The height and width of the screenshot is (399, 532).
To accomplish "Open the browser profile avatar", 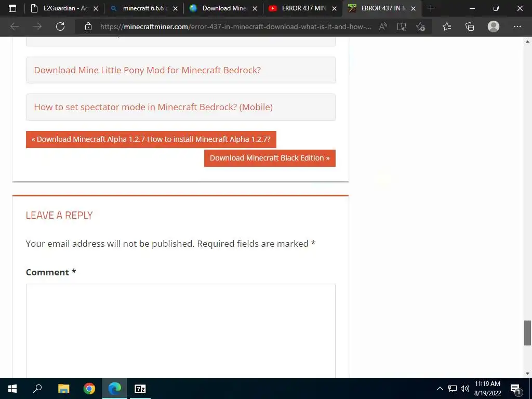I will click(x=494, y=26).
